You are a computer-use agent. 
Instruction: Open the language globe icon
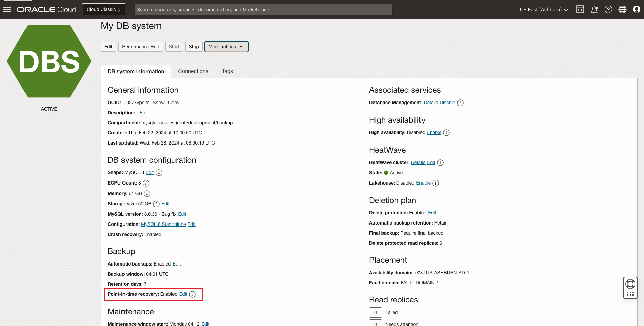point(622,9)
